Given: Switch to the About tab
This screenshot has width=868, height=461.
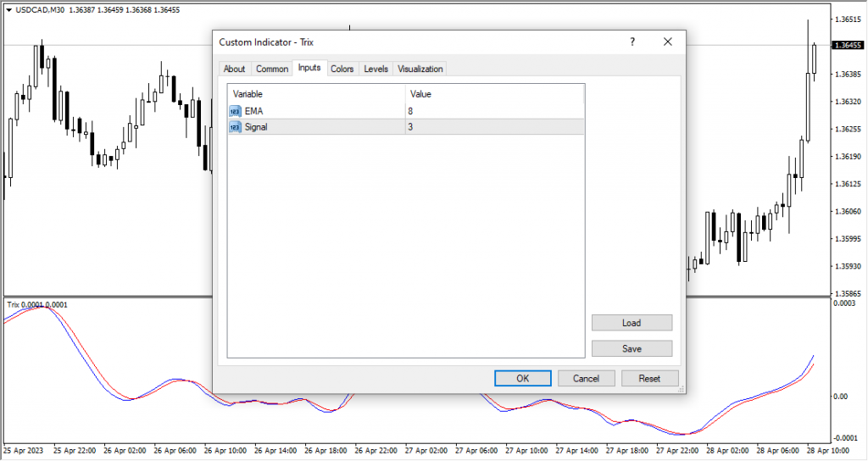Looking at the screenshot, I should pos(235,69).
